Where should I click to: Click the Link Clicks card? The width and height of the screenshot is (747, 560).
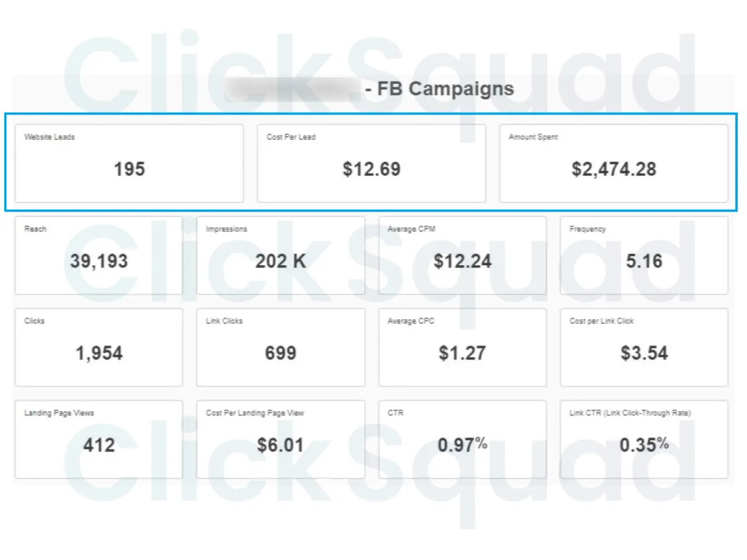281,347
